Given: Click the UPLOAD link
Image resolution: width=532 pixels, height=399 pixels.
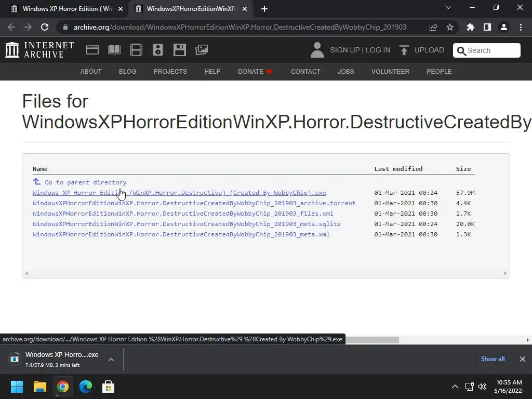Looking at the screenshot, I should [429, 50].
